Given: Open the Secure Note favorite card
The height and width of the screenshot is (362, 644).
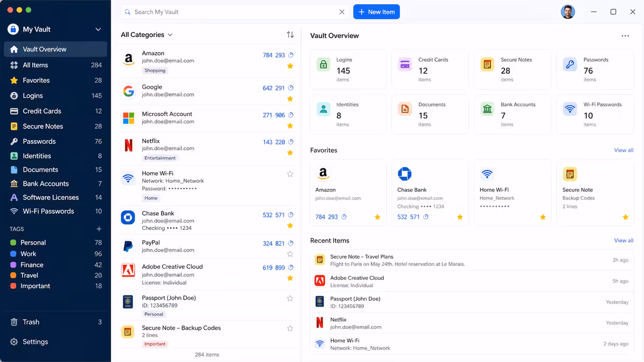Looking at the screenshot, I should (x=595, y=193).
